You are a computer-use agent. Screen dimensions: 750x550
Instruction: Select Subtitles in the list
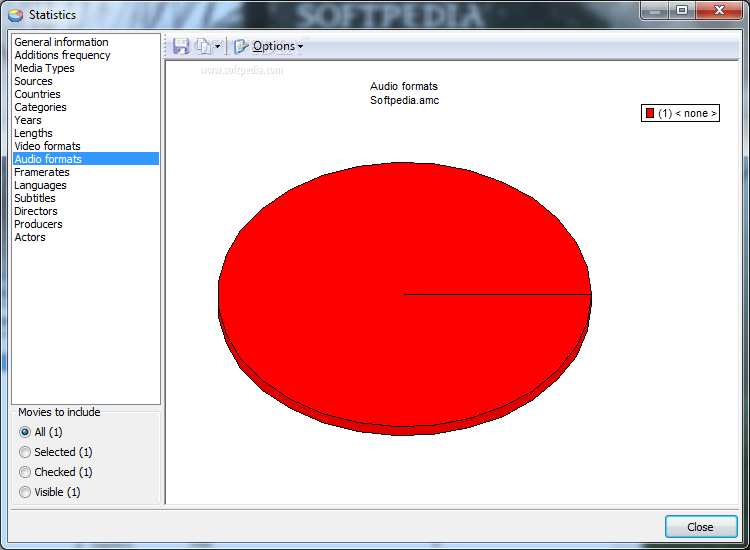[86, 198]
